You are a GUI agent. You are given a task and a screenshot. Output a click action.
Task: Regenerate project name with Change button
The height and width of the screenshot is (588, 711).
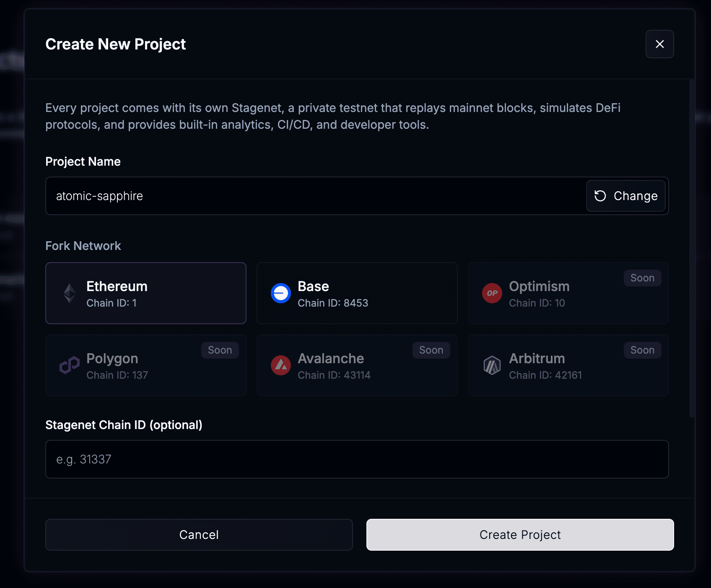(625, 196)
